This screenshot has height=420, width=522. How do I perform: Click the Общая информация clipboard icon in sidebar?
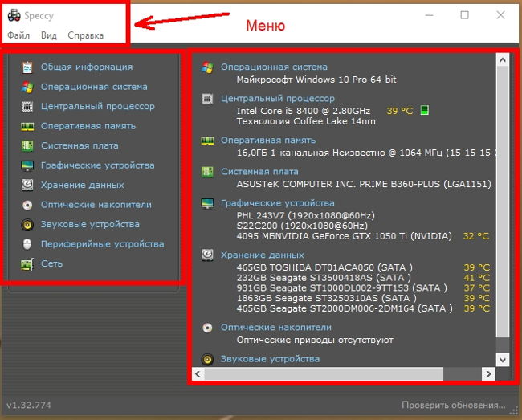[x=27, y=67]
